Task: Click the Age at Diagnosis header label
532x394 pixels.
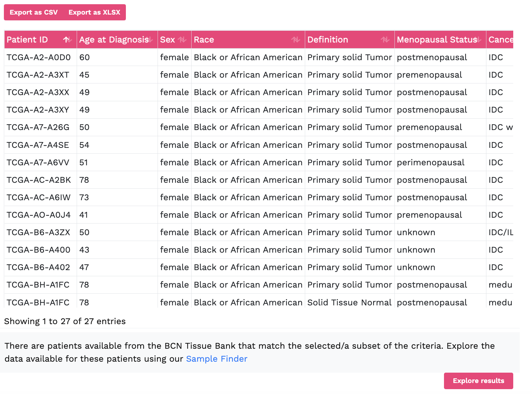Action: (x=114, y=39)
